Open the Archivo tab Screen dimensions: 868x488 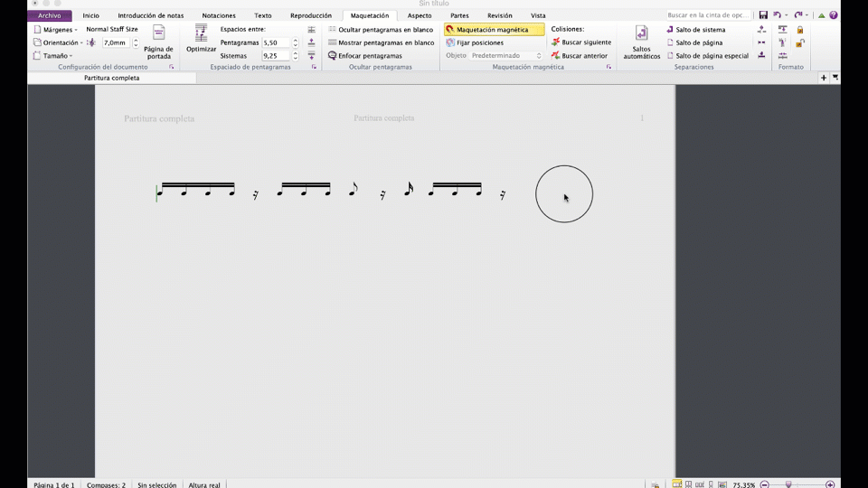[49, 15]
